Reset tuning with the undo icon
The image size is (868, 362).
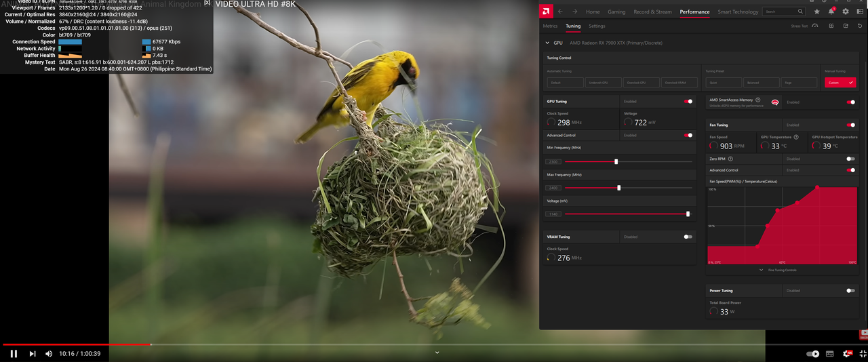(x=861, y=26)
